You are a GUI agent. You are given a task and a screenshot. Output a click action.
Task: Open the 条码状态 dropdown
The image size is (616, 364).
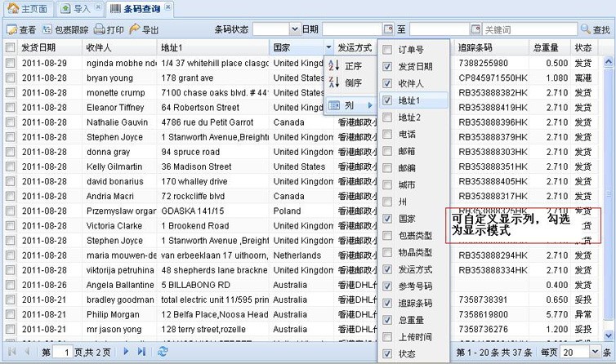(295, 29)
